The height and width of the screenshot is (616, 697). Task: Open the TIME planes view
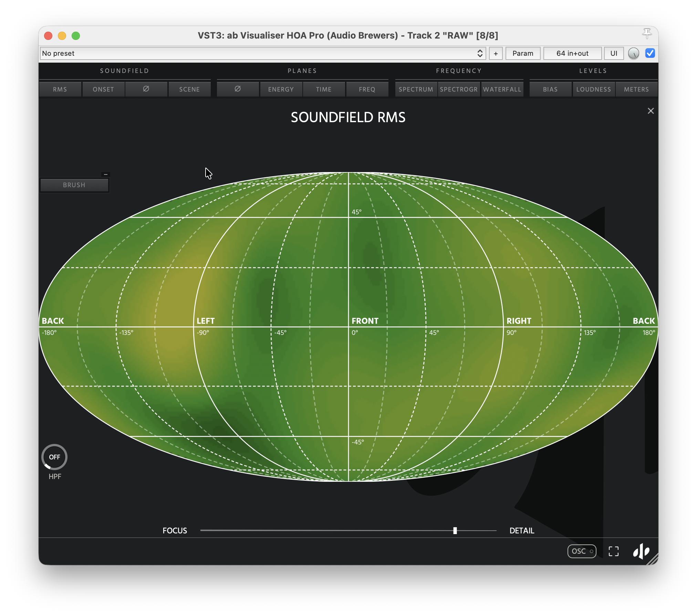point(324,89)
